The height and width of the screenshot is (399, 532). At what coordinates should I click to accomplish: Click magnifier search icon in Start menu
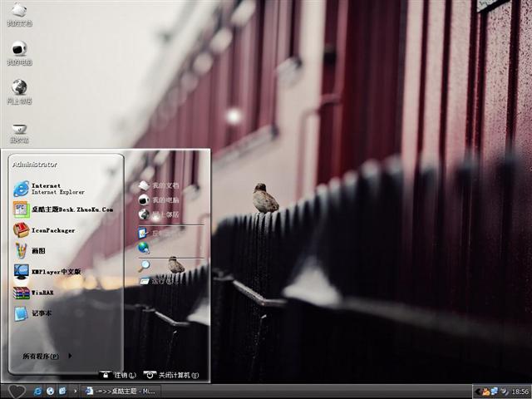click(144, 266)
